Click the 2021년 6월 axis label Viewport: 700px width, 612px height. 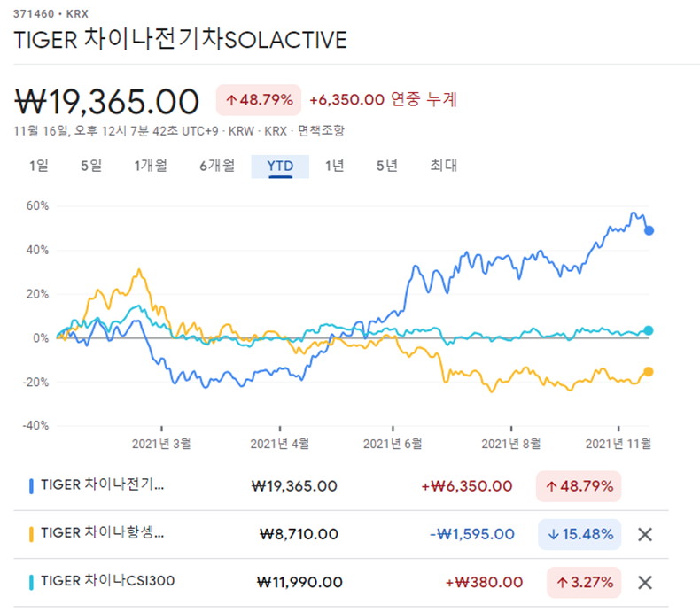(x=393, y=444)
